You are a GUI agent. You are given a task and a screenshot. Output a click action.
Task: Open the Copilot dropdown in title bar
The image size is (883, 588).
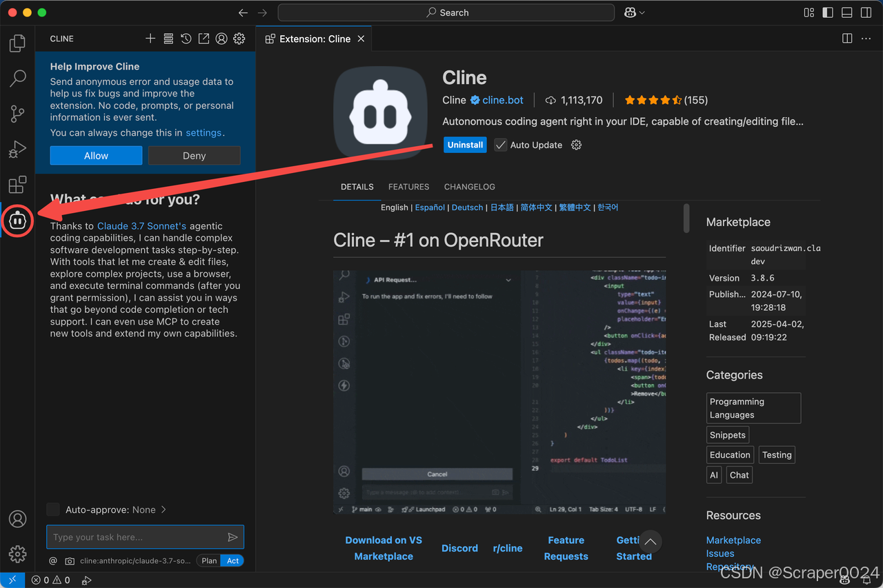tap(634, 12)
